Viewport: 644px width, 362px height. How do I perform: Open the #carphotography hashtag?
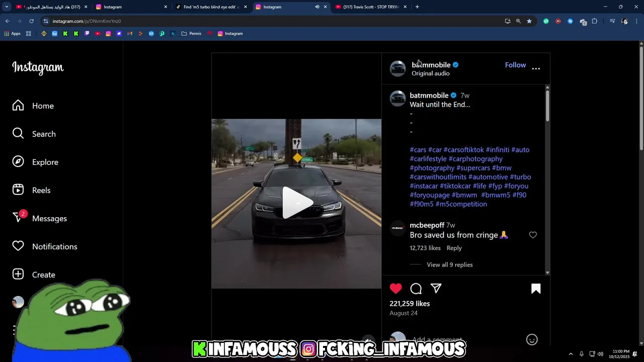click(x=475, y=159)
